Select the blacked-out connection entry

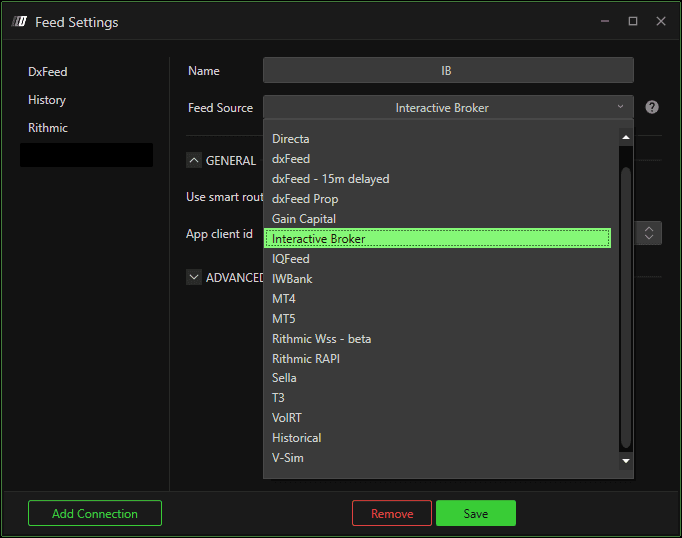(x=87, y=155)
